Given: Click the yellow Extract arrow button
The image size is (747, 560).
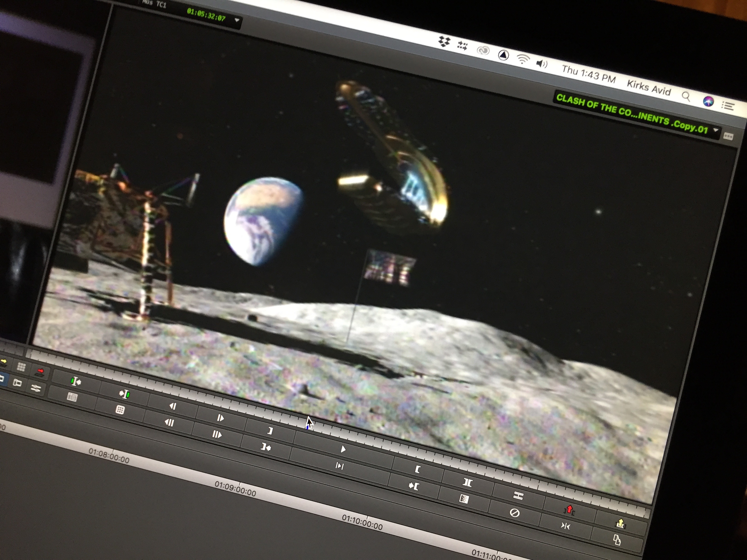Looking at the screenshot, I should click(621, 524).
